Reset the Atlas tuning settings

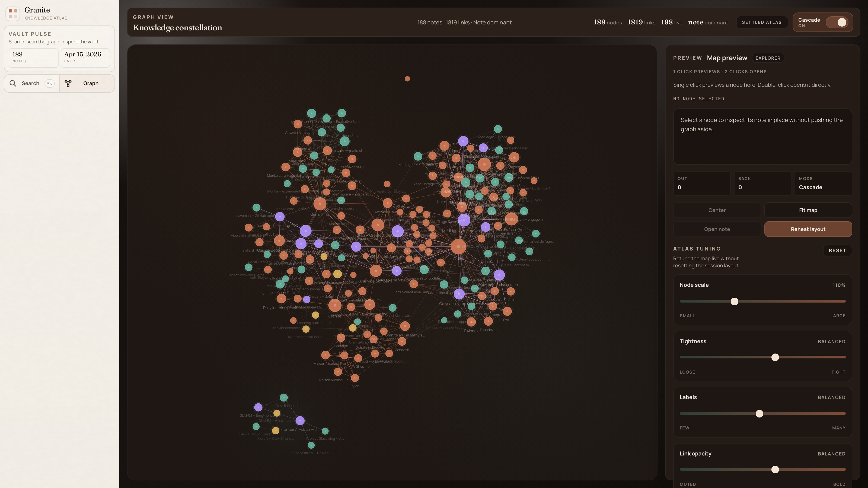click(838, 250)
